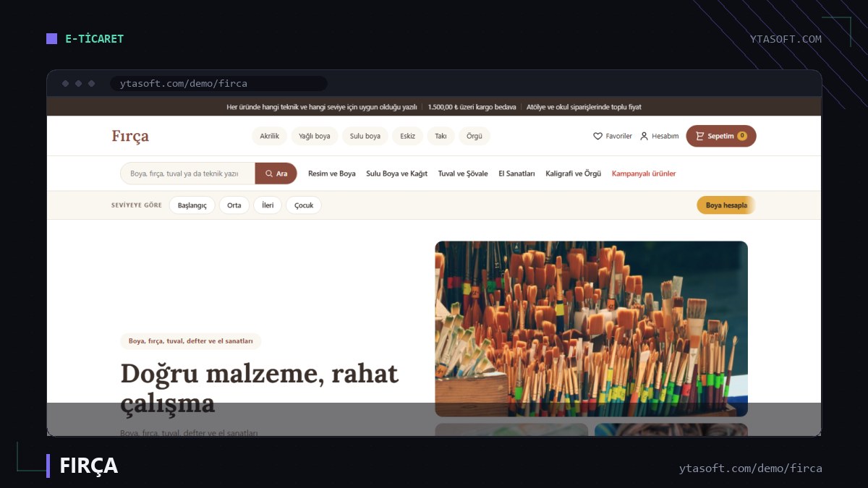Viewport: 868px width, 488px height.
Task: Click the '1.500,00 ₺ üzeri kargo bedava' notice
Action: click(x=472, y=107)
